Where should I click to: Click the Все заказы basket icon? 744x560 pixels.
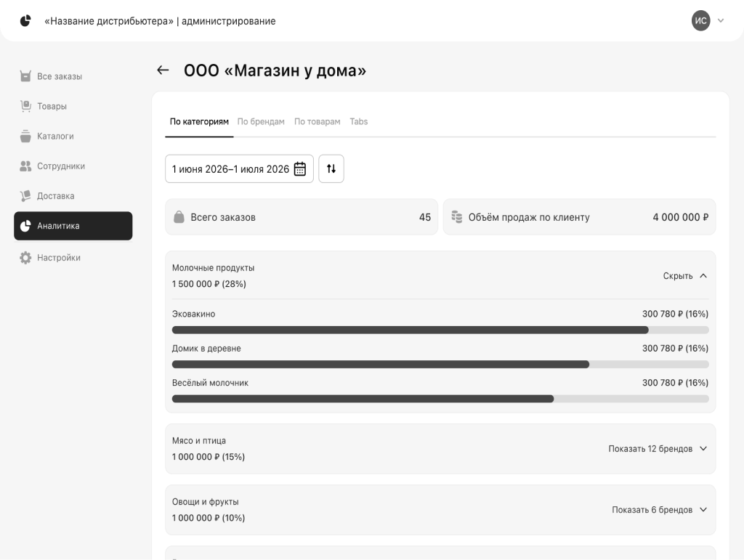point(25,76)
